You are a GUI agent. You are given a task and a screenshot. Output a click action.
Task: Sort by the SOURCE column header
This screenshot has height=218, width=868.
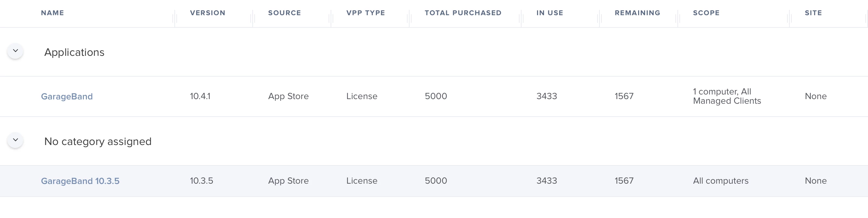point(284,13)
